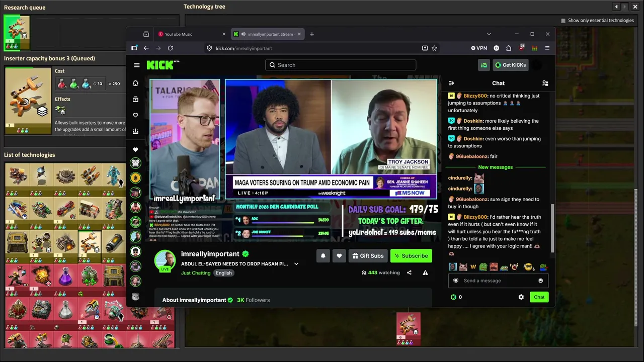Image resolution: width=644 pixels, height=362 pixels.
Task: Go back in the browser
Action: [146, 48]
